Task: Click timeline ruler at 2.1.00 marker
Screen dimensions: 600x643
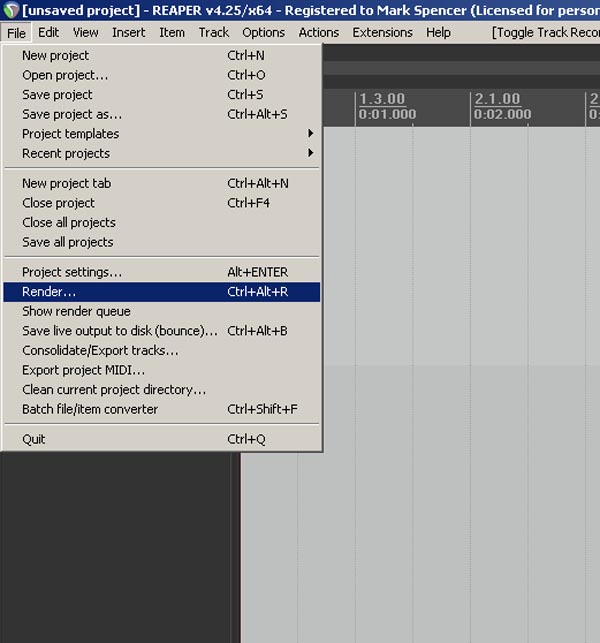Action: 497,99
